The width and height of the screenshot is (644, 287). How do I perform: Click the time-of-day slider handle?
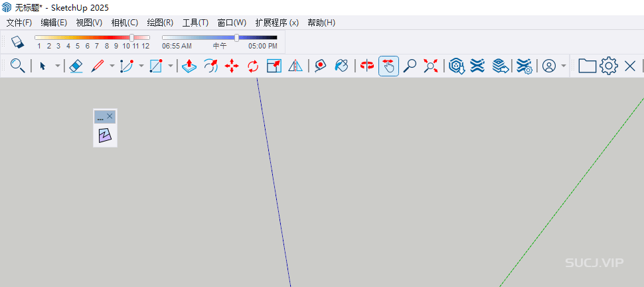click(x=236, y=38)
